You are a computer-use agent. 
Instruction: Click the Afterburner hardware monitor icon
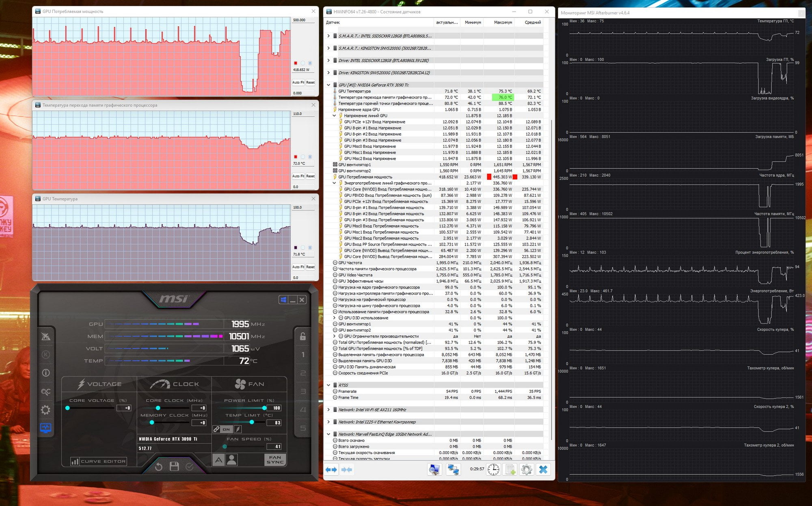coord(45,428)
